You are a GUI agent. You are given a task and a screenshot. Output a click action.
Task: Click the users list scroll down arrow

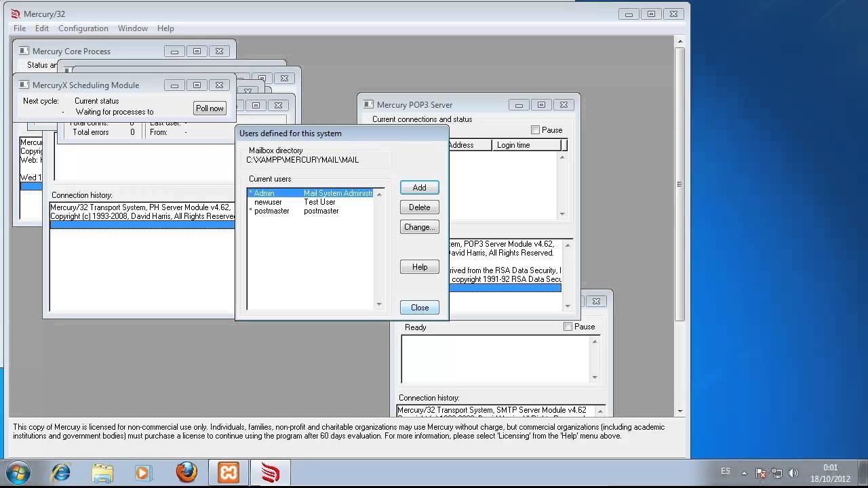tap(379, 304)
